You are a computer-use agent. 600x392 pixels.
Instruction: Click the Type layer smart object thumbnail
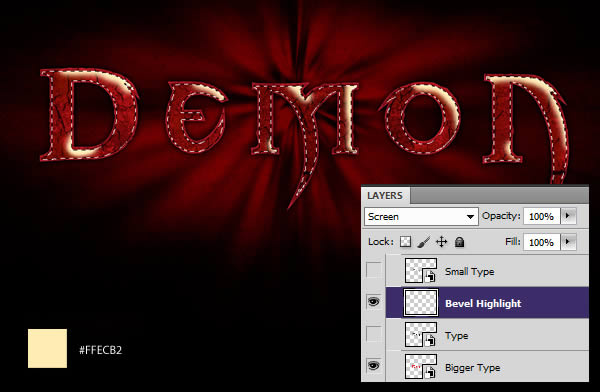pyautogui.click(x=421, y=335)
